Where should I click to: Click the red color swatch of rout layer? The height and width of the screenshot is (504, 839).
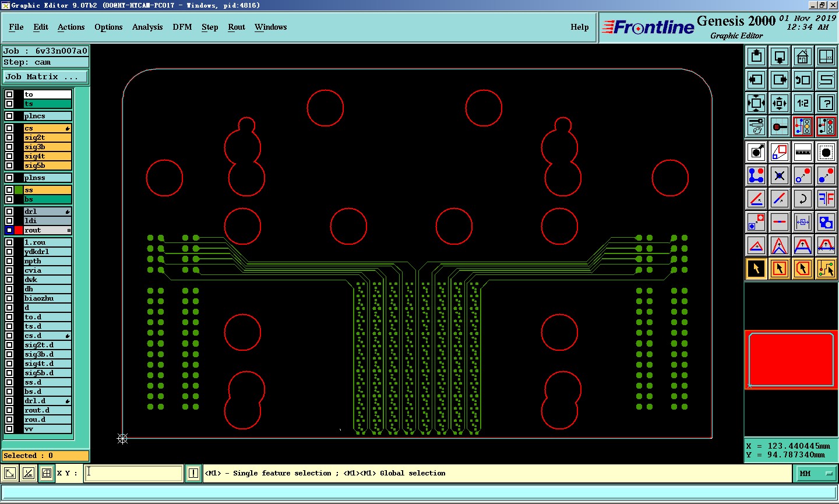click(x=19, y=230)
